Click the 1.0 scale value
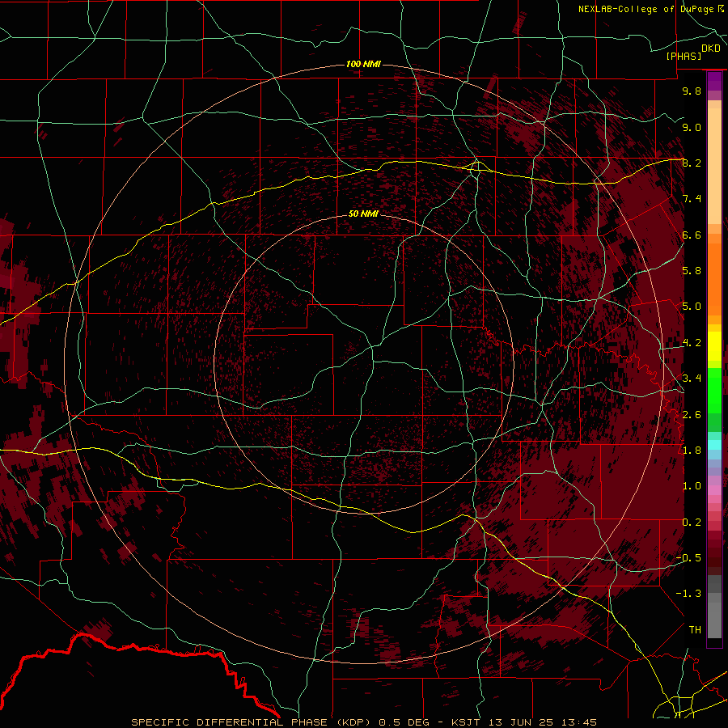 [x=692, y=486]
